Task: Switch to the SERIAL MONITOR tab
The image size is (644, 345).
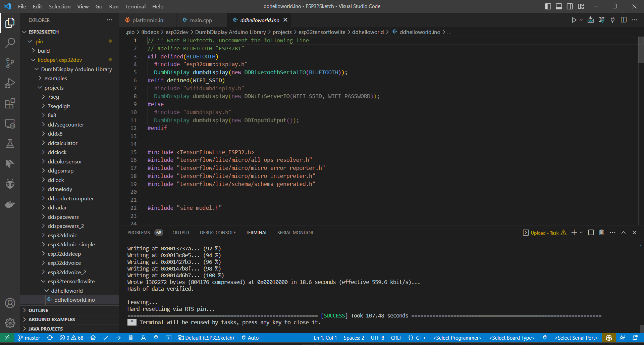Action: pos(295,233)
